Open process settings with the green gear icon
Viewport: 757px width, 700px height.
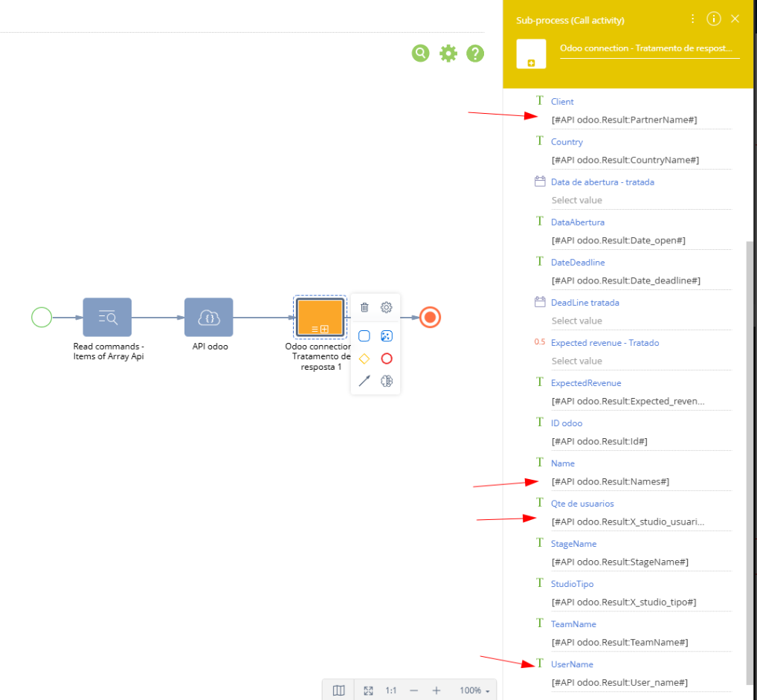click(x=448, y=53)
